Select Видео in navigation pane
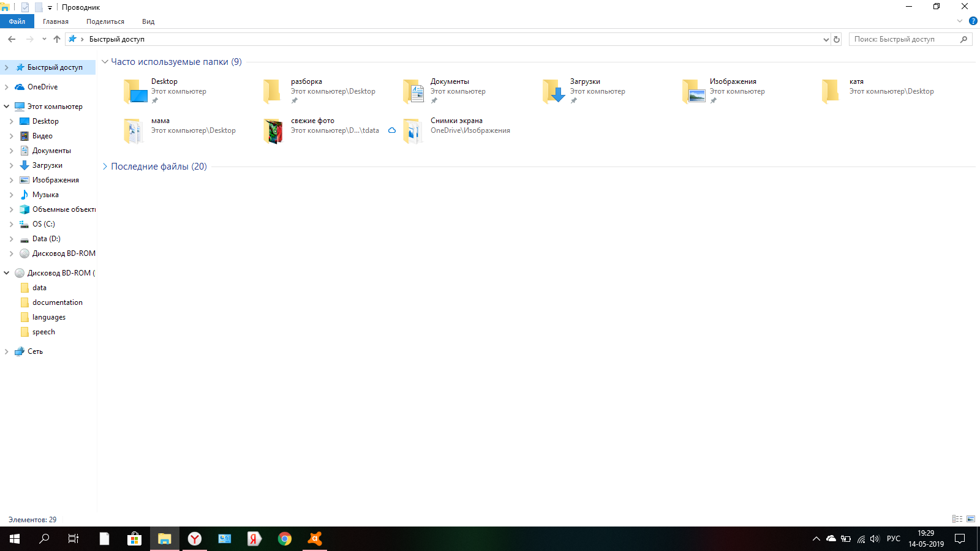This screenshot has width=980, height=551. [x=42, y=136]
